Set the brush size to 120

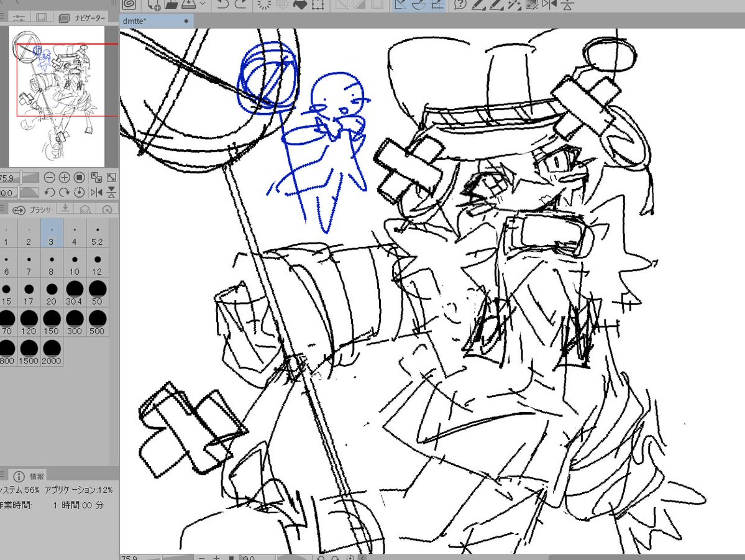[x=29, y=323]
